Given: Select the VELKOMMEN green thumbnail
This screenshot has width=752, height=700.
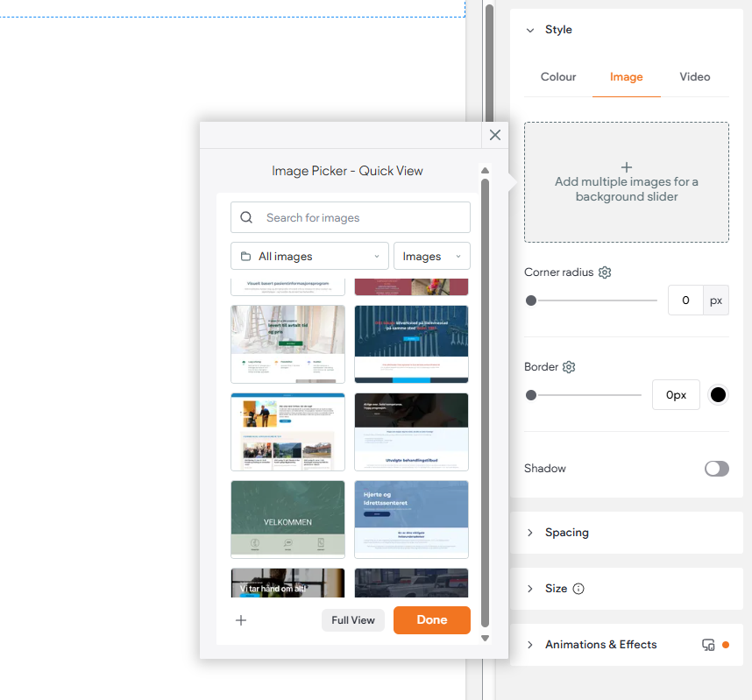Looking at the screenshot, I should (x=287, y=520).
